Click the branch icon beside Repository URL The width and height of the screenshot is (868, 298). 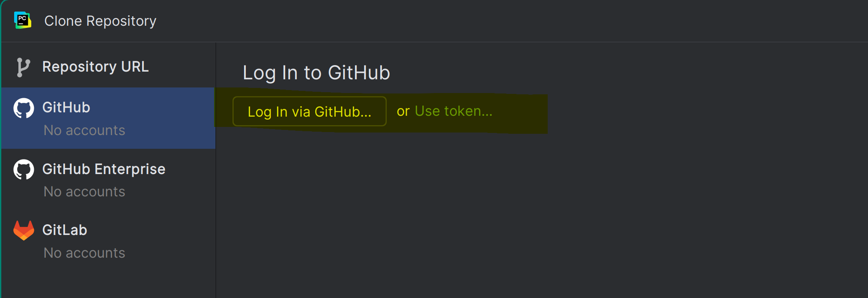pos(23,67)
